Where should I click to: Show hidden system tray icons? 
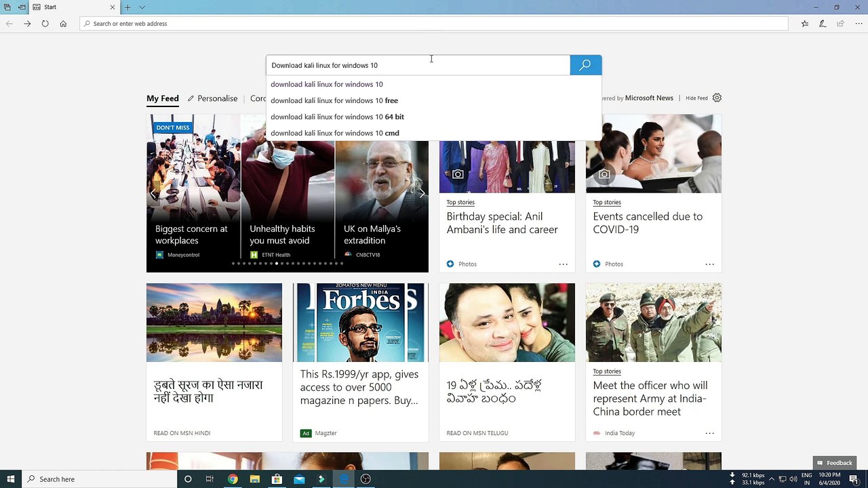[x=771, y=479]
